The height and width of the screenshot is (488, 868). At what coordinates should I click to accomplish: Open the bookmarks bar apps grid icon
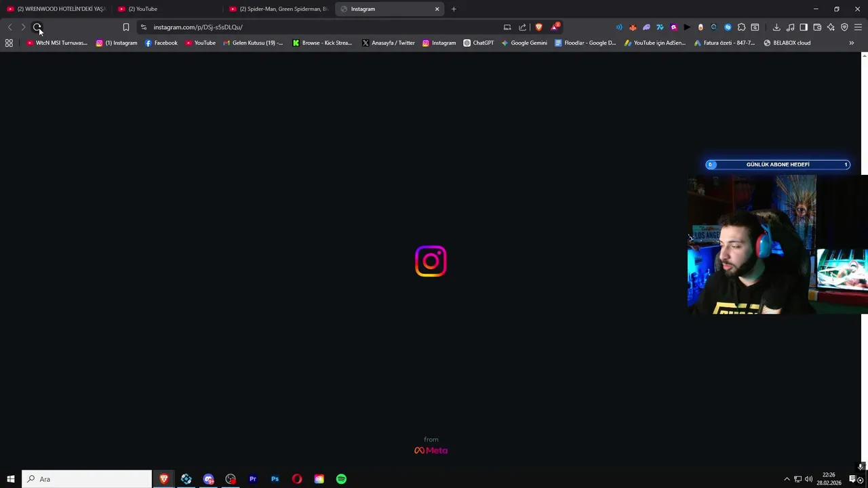tap(9, 43)
